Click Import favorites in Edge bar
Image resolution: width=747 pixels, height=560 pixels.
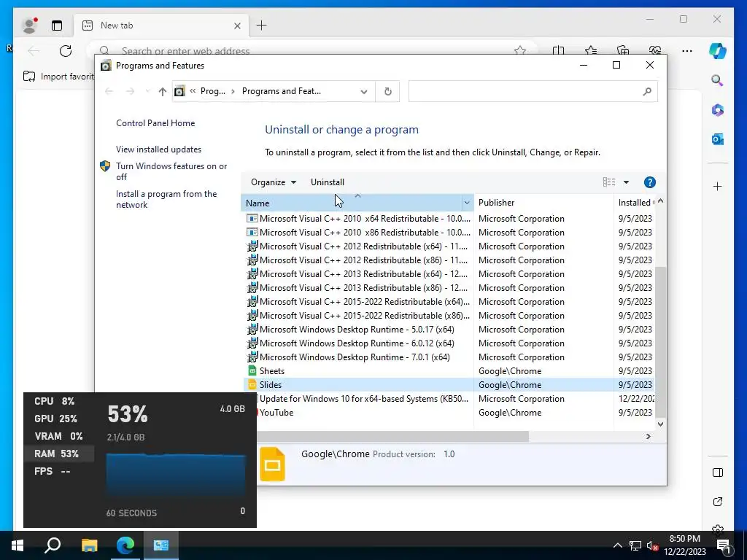point(59,76)
